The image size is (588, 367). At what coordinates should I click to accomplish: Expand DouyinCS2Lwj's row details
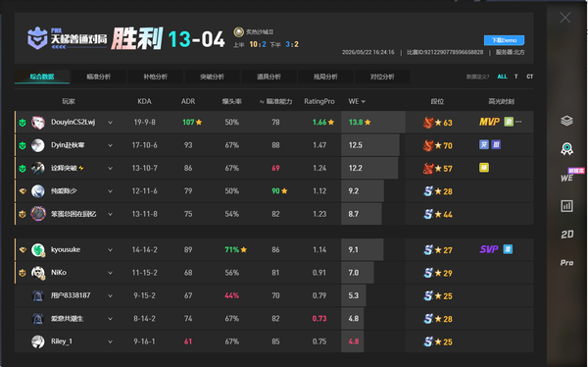[110, 123]
